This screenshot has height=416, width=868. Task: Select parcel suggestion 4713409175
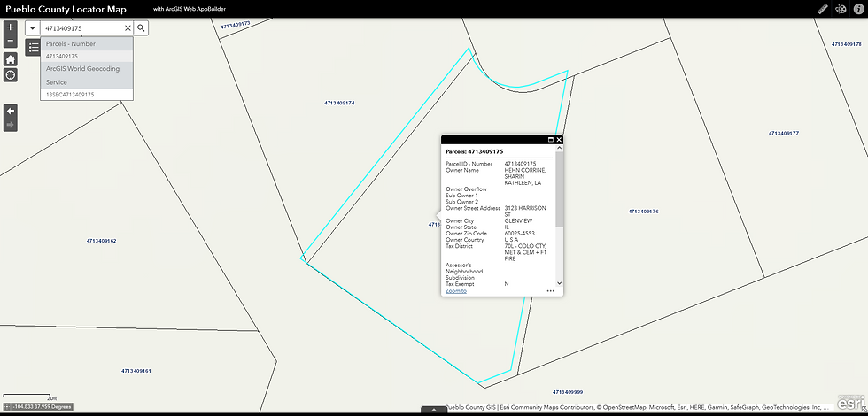pos(87,56)
